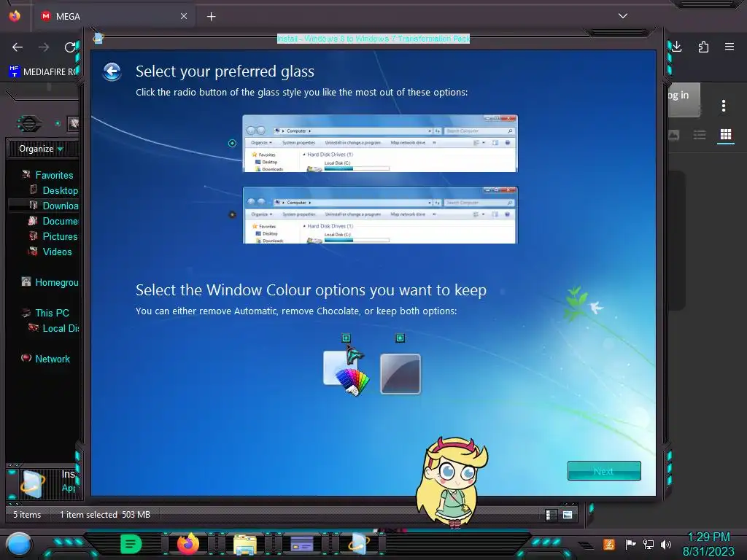The width and height of the screenshot is (747, 560).
Task: Switch Explorer to details view icon
Action: tap(551, 515)
